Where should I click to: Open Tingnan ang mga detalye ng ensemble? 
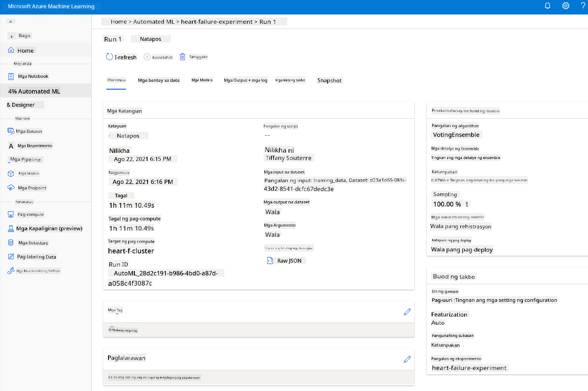(x=465, y=158)
